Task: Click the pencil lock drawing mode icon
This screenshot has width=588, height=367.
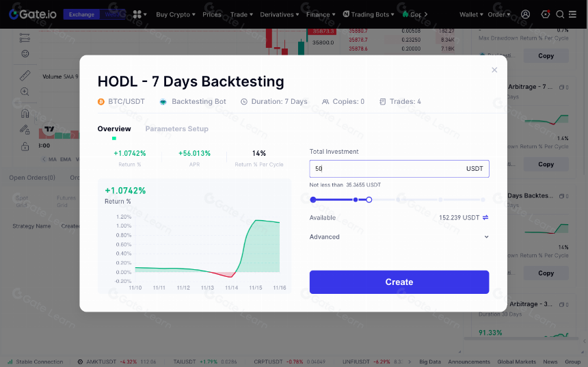Action: click(x=25, y=130)
